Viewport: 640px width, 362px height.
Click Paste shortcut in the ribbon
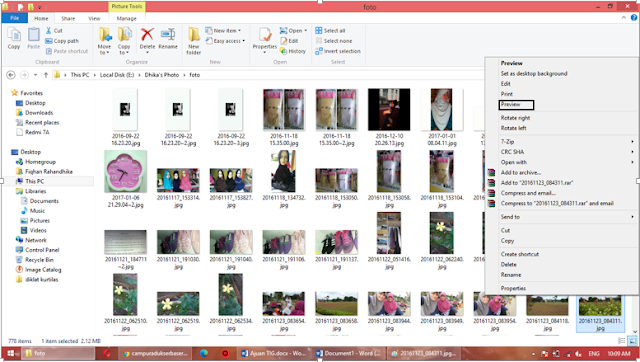pyautogui.click(x=67, y=51)
